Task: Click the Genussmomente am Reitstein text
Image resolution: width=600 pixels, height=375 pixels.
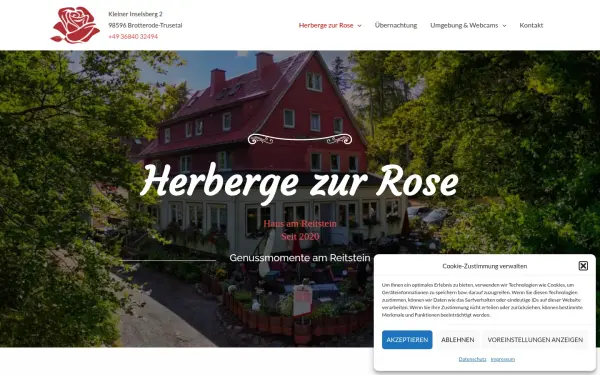Action: (x=300, y=258)
